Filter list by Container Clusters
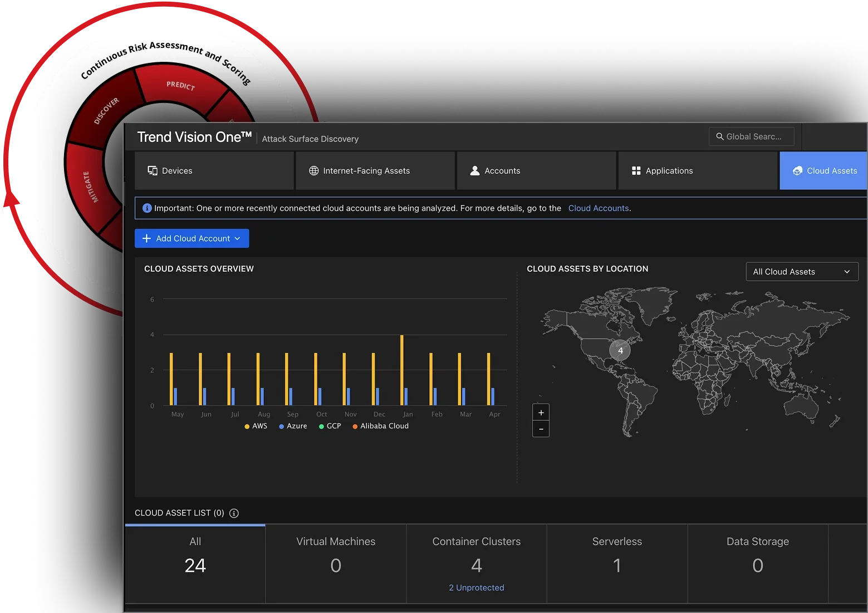This screenshot has width=868, height=613. [x=477, y=564]
